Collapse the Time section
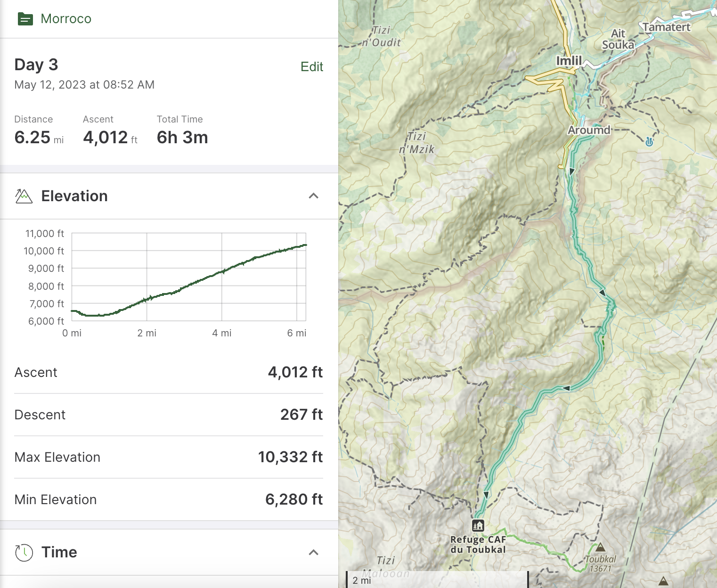This screenshot has height=588, width=717. pos(314,552)
